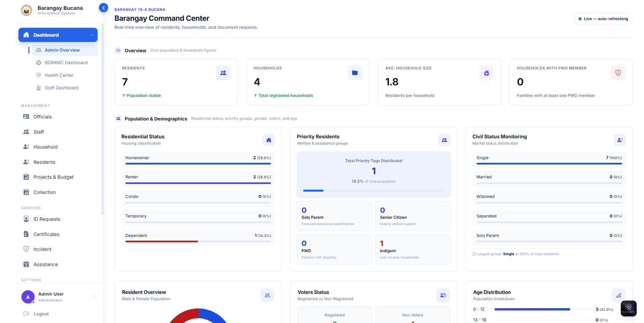This screenshot has width=644, height=323.
Task: Collapse the Dashboard menu chevron
Action: click(92, 35)
